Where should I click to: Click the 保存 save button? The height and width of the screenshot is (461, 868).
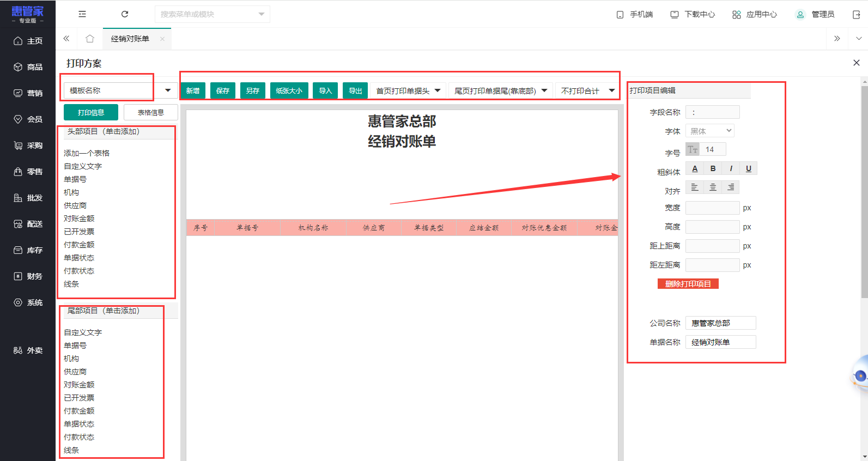click(223, 90)
